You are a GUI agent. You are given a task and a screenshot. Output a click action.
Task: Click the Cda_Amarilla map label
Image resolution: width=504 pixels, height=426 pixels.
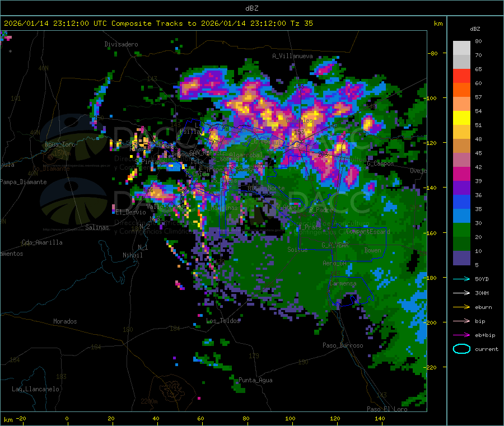click(x=42, y=242)
